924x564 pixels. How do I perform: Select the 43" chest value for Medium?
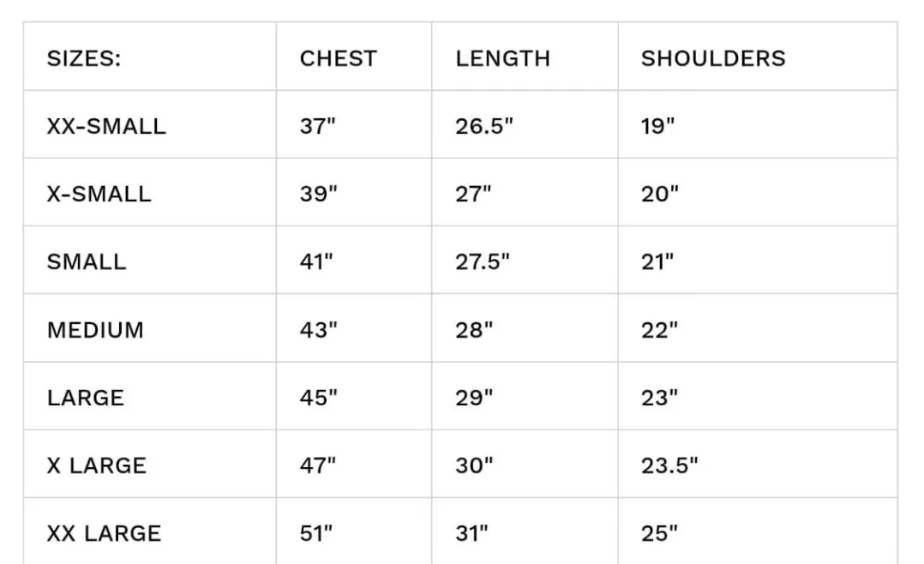(319, 330)
